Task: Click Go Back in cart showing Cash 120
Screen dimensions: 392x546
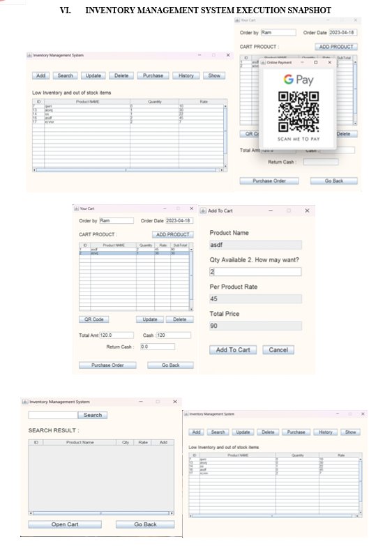Action: [x=170, y=365]
